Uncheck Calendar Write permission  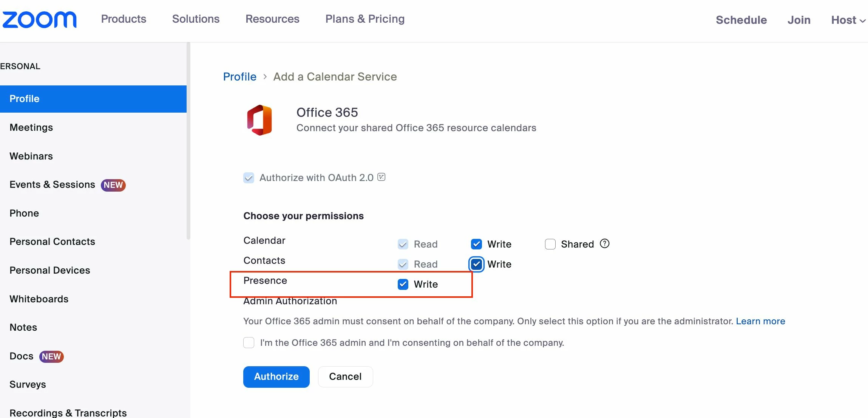tap(476, 244)
